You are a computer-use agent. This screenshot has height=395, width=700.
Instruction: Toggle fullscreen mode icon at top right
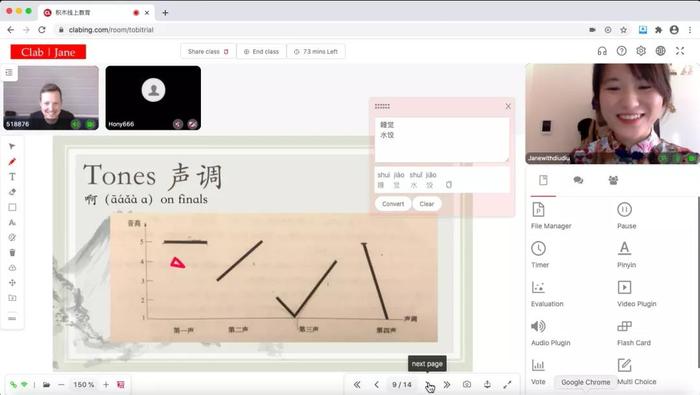click(680, 51)
